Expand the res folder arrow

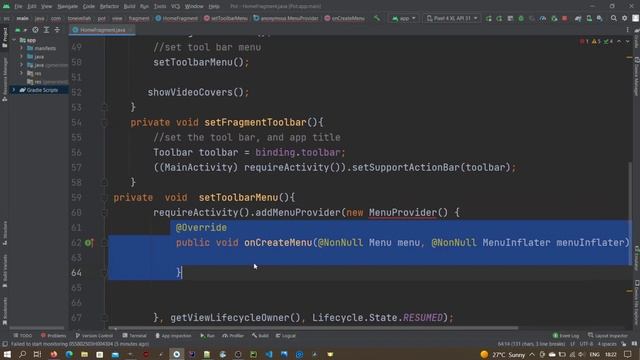coord(22,73)
